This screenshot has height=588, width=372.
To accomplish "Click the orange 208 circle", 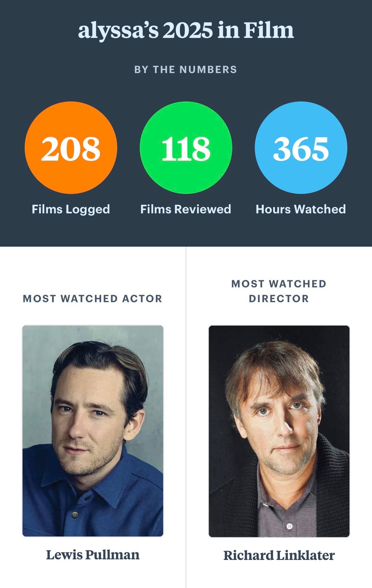I will [71, 148].
